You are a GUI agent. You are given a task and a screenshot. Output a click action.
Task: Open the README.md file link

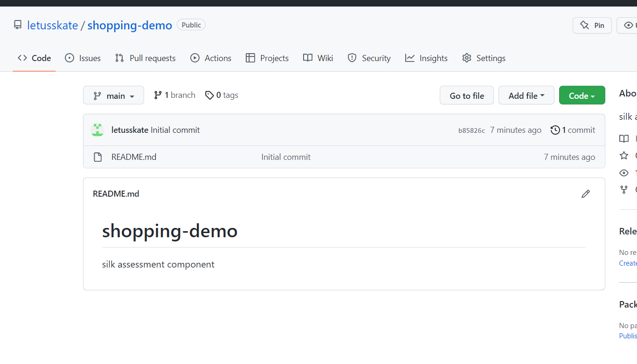point(134,157)
